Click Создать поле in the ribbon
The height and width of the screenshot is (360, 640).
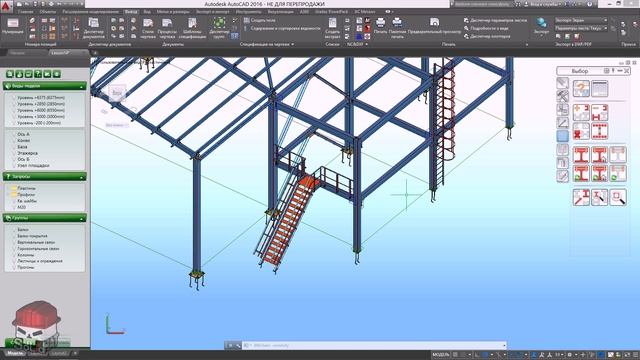click(x=260, y=20)
